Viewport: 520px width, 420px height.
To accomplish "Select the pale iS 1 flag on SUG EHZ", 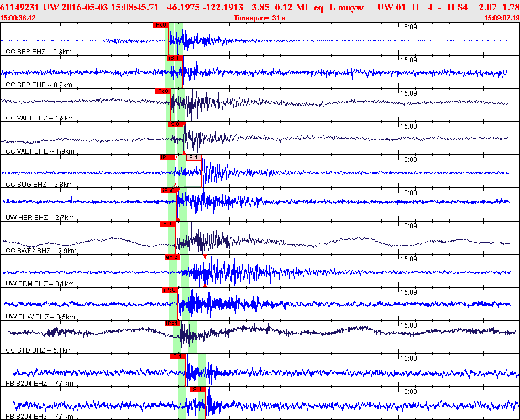I will (193, 158).
